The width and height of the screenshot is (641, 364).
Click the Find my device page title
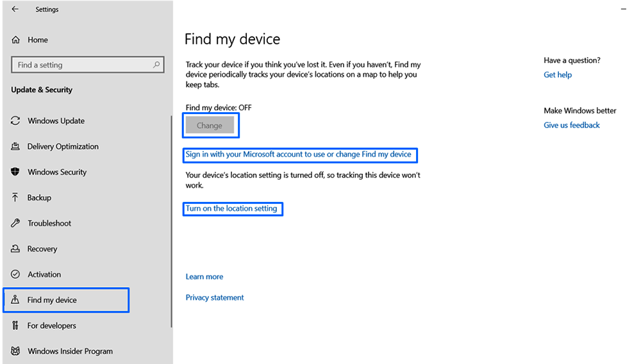pyautogui.click(x=232, y=39)
